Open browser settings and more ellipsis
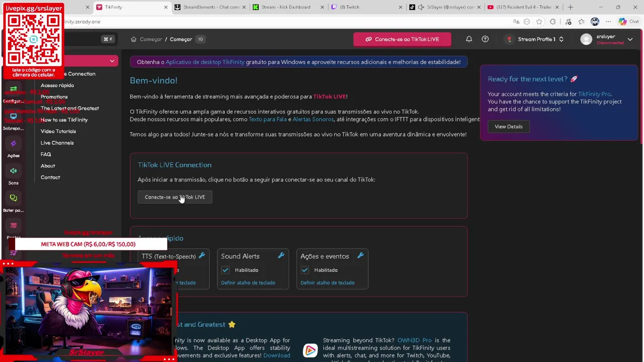The height and width of the screenshot is (362, 644). [x=608, y=22]
